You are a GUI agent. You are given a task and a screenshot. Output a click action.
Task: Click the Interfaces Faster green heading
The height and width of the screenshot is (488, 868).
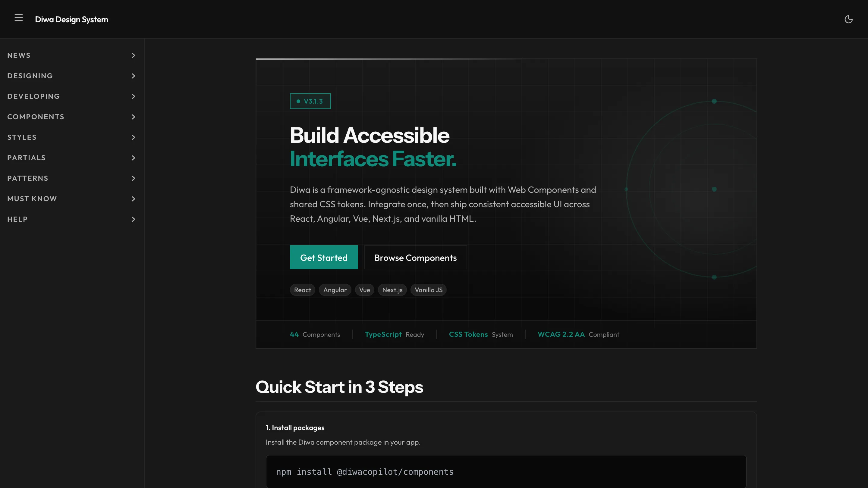(373, 159)
